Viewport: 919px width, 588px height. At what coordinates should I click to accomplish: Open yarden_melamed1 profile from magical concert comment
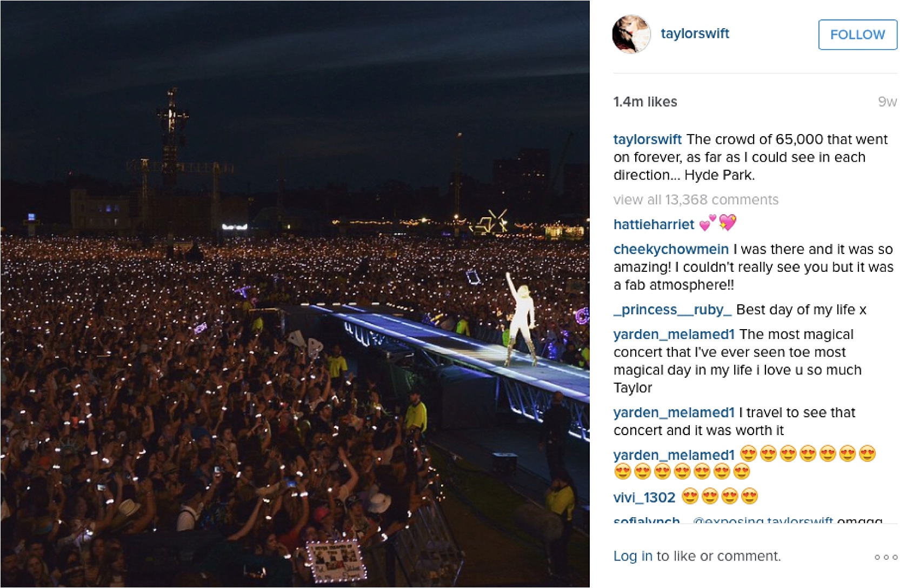[x=674, y=335]
